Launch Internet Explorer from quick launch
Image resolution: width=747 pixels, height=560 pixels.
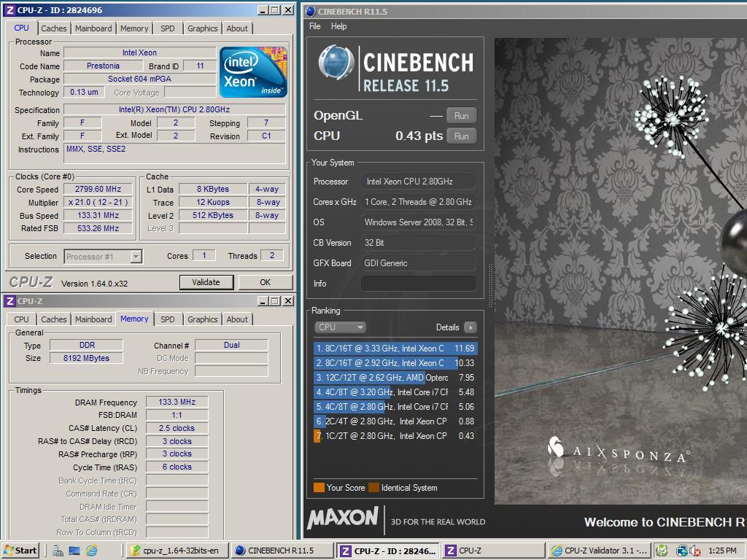91,551
